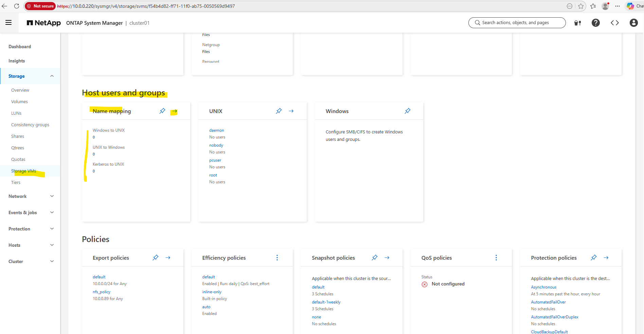The height and width of the screenshot is (334, 644).
Task: Open Dashboard from the sidebar
Action: 20,47
